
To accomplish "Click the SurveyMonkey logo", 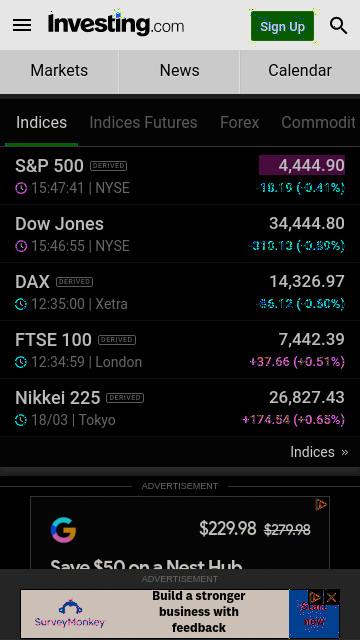I will (x=70, y=613).
